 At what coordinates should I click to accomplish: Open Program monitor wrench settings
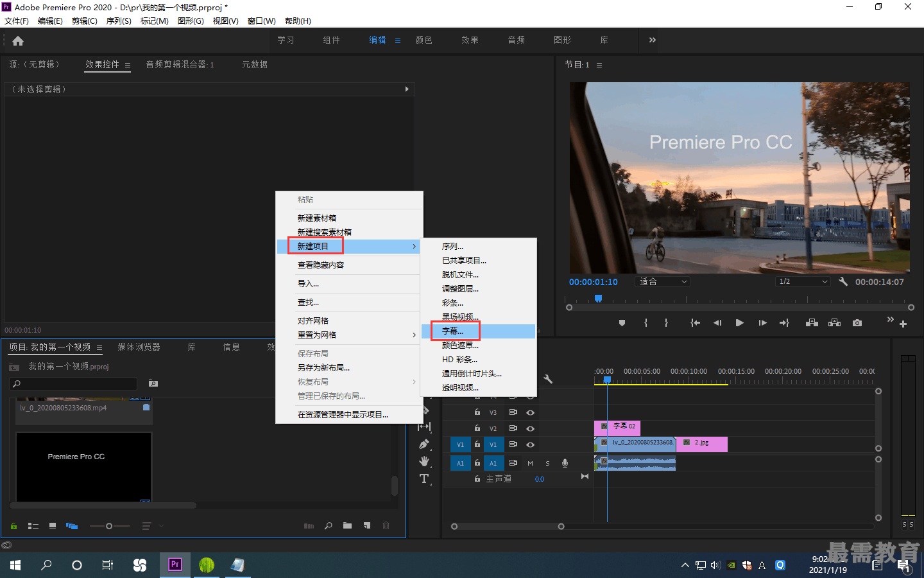click(x=843, y=281)
